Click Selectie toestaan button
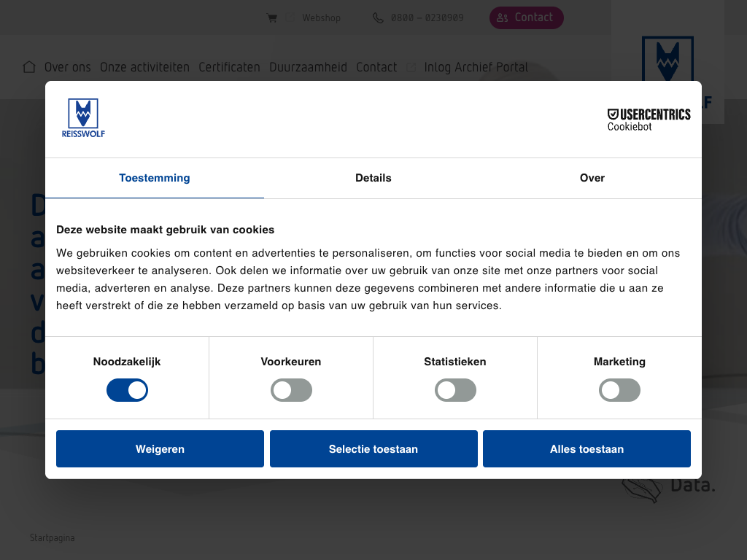Viewport: 747px width, 560px height. click(373, 449)
